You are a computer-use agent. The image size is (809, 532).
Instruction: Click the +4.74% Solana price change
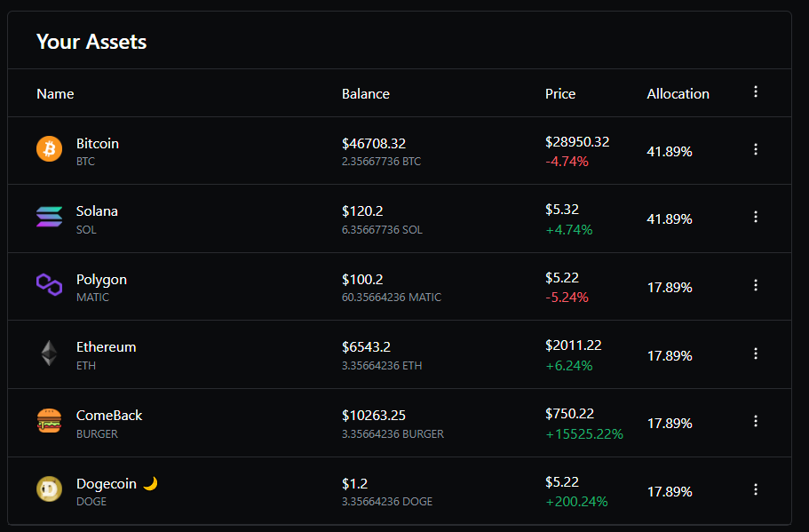(x=569, y=230)
